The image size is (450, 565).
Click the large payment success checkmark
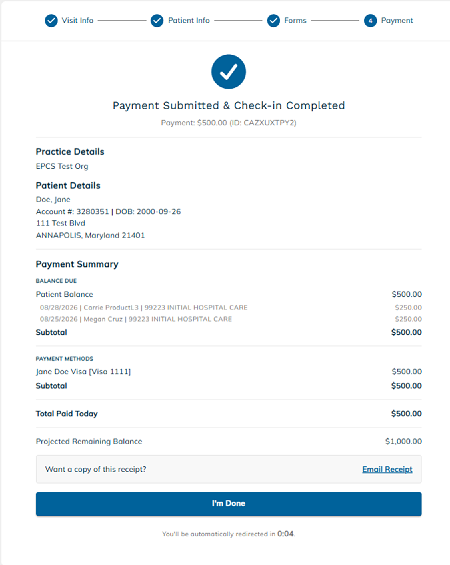(x=228, y=72)
